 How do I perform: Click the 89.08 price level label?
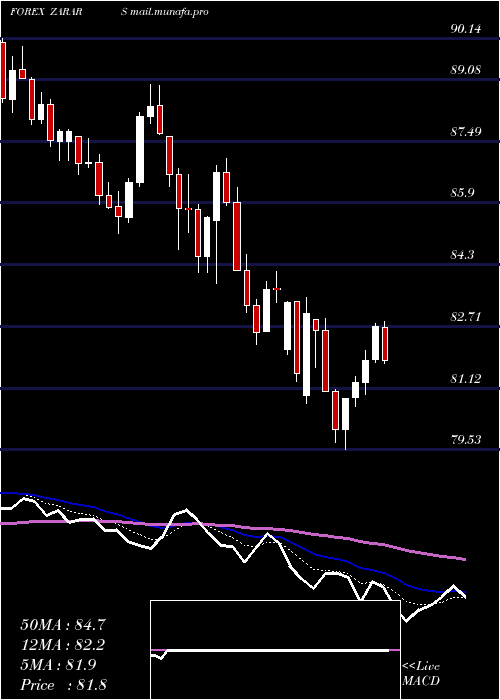[466, 70]
